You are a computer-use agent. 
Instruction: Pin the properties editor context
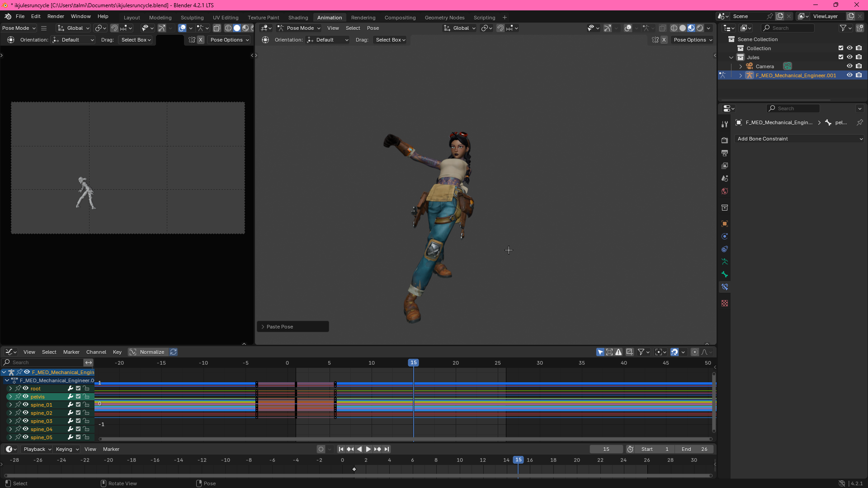860,122
